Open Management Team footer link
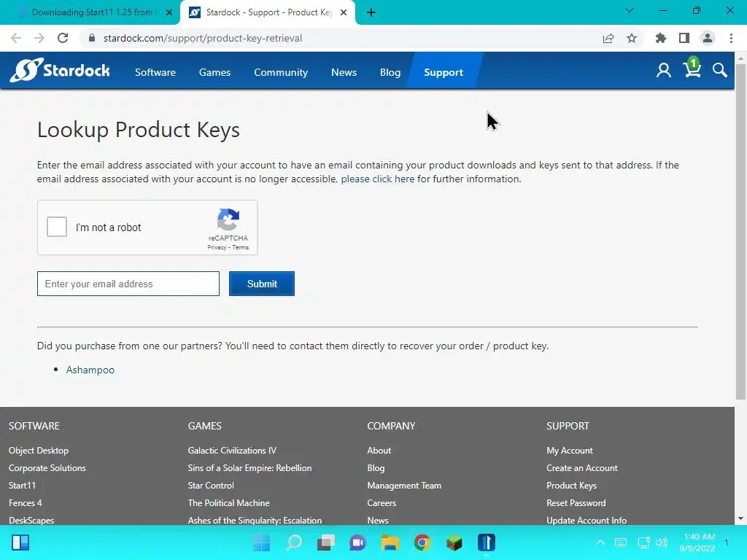 tap(404, 486)
